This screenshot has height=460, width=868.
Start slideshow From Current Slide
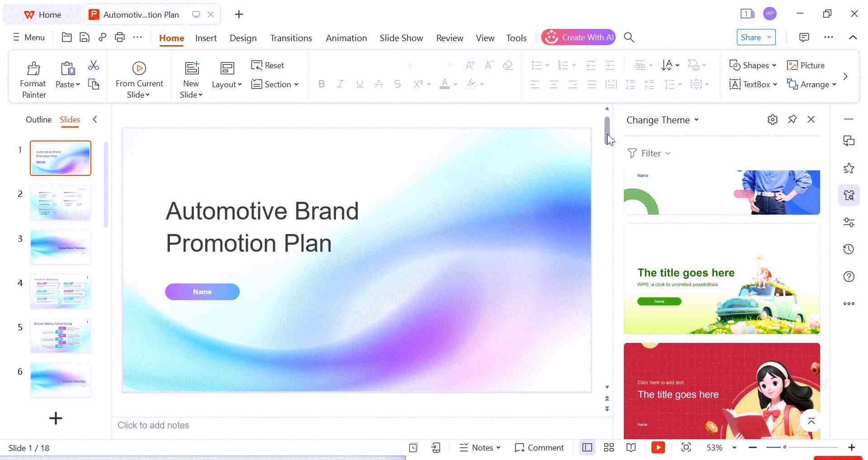pyautogui.click(x=139, y=77)
